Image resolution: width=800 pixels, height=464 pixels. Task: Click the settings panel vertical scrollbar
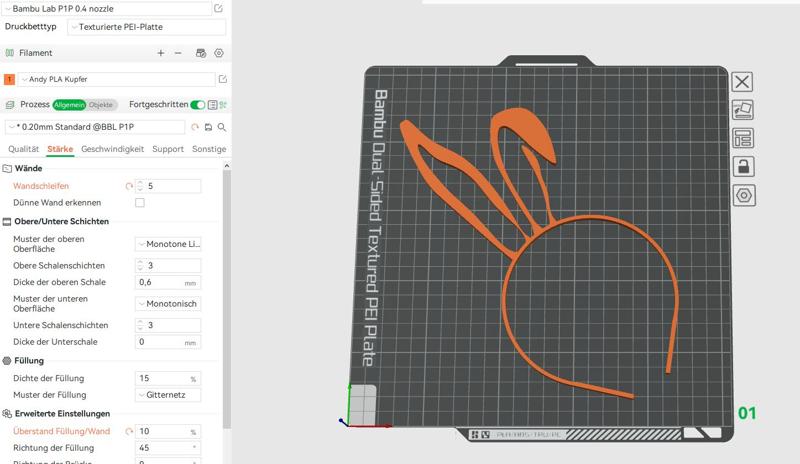pos(227,299)
